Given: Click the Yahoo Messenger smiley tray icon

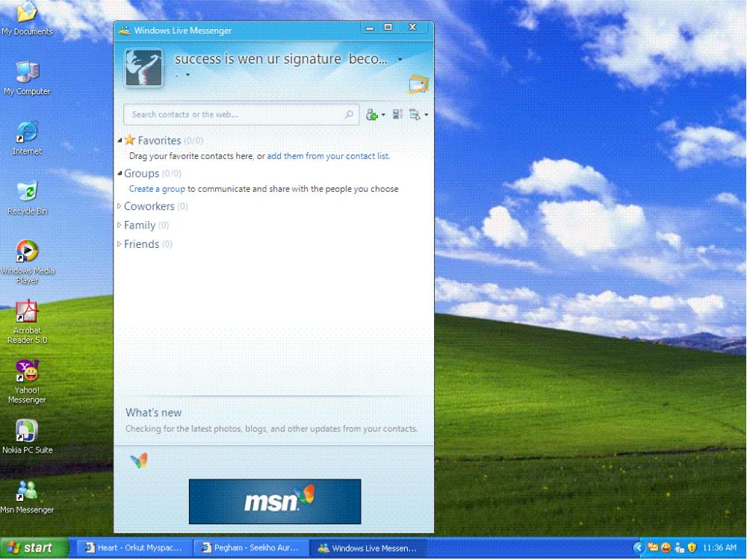Looking at the screenshot, I should click(x=666, y=548).
